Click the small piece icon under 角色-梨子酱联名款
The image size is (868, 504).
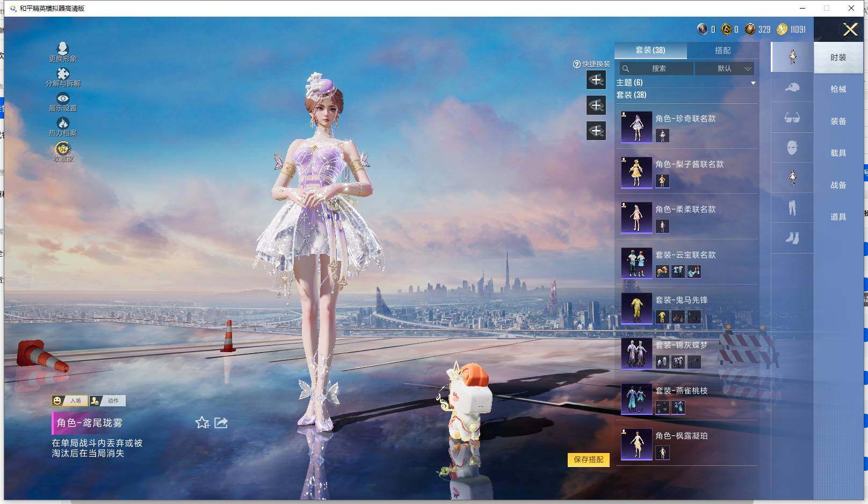662,181
